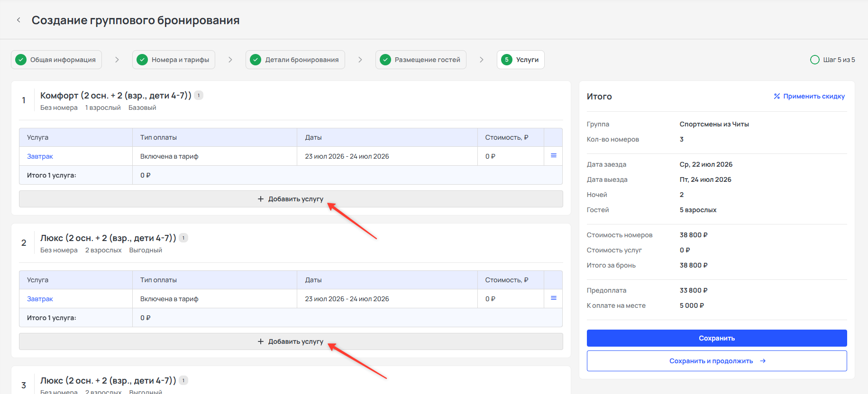Select the Услуги step tab
Screen dimensions: 868x394
pos(521,60)
